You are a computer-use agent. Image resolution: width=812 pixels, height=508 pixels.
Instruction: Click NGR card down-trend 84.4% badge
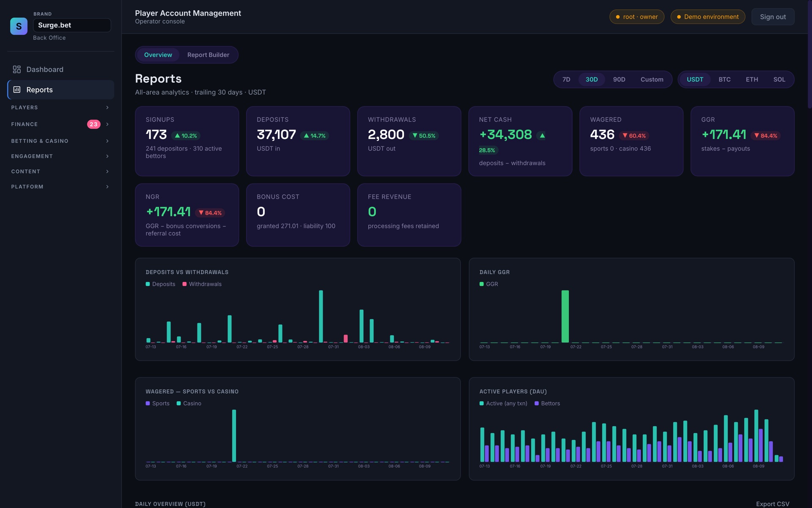click(x=210, y=213)
